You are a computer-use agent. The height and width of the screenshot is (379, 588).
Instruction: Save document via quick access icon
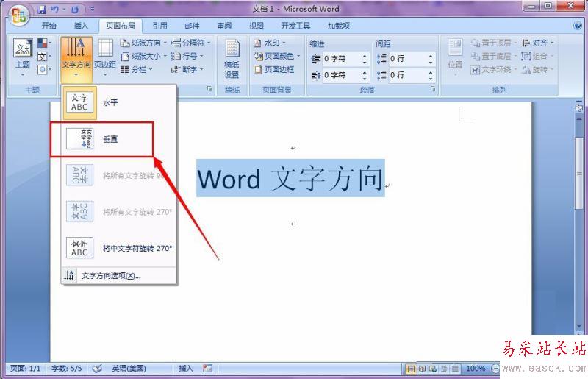tap(42, 9)
